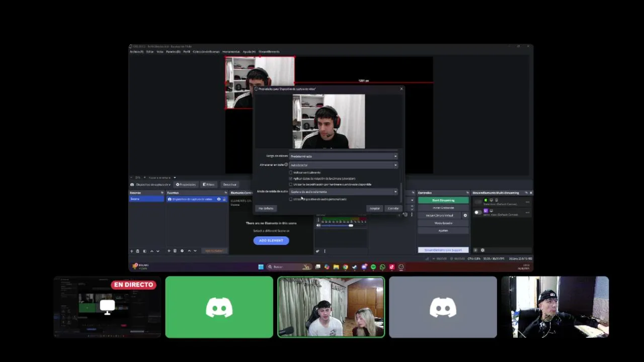Open 'Modo de salida de audio' dropdown
This screenshot has width=644, height=362.
point(343,192)
